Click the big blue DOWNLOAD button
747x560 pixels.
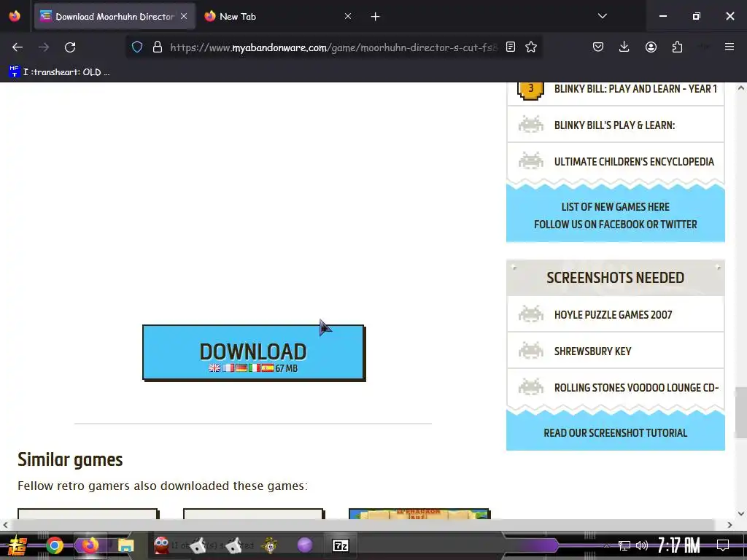pos(254,353)
